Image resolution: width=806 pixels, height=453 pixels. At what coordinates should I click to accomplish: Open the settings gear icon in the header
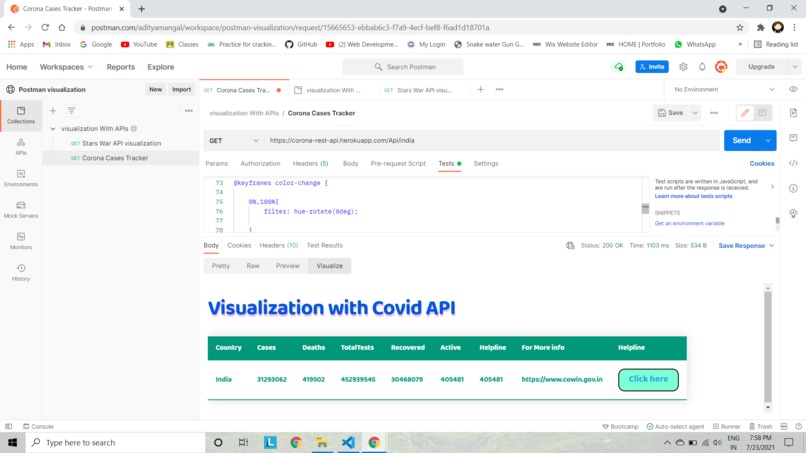coord(683,67)
